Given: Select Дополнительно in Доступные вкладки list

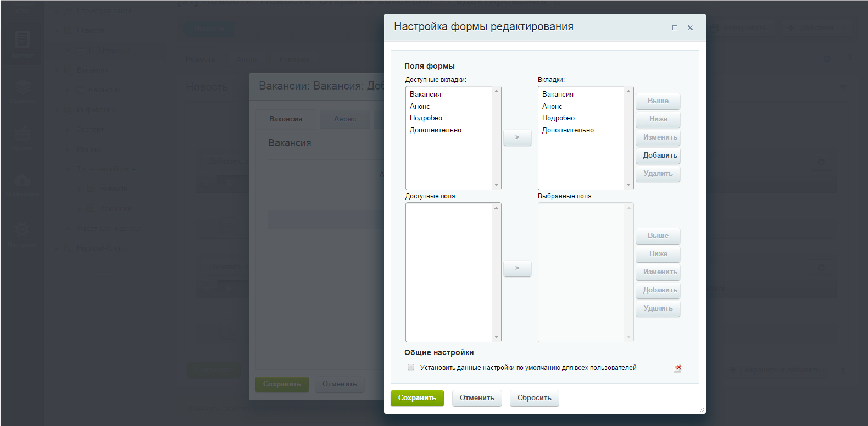Looking at the screenshot, I should [x=435, y=130].
